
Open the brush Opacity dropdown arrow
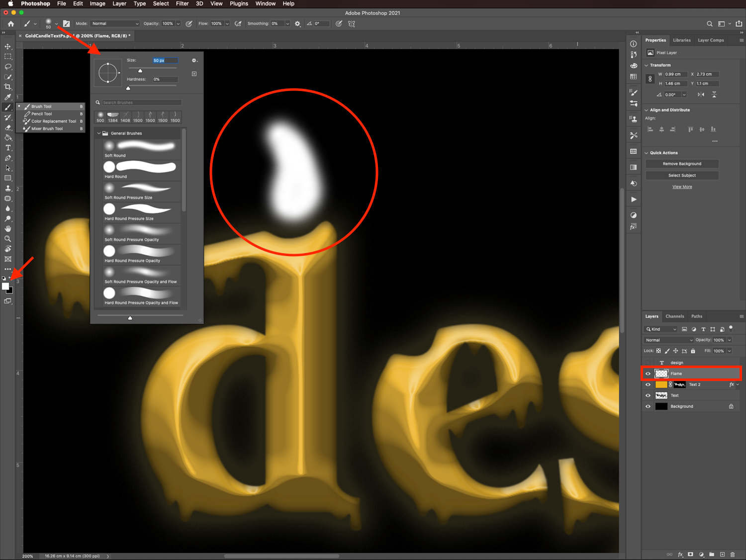tap(178, 23)
